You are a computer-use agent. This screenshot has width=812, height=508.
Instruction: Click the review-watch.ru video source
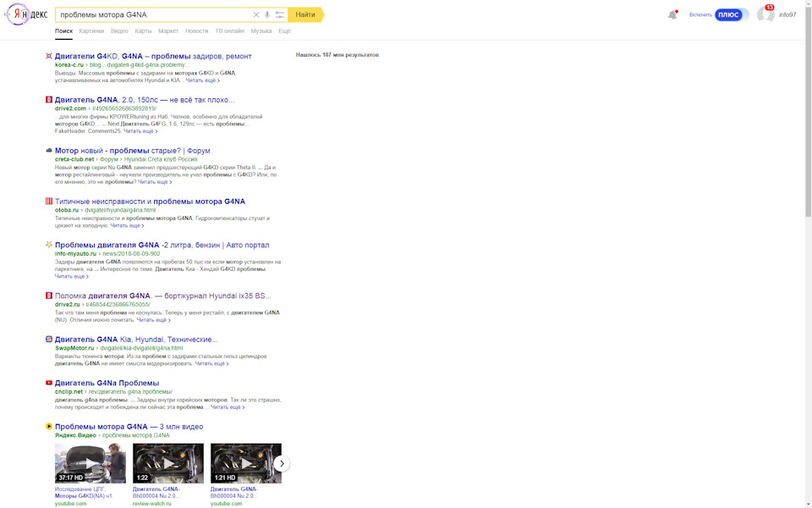[x=151, y=503]
